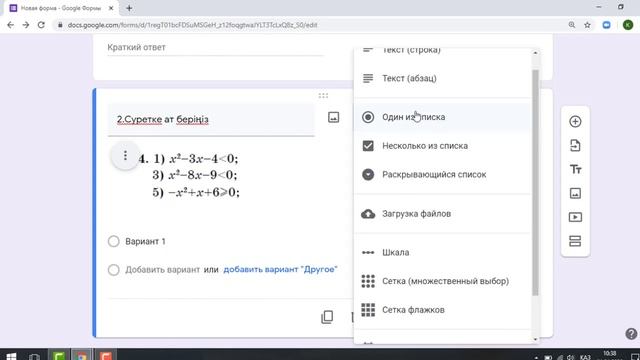Choose Один из списка question type
Screen dimensions: 640x360
(x=442, y=117)
